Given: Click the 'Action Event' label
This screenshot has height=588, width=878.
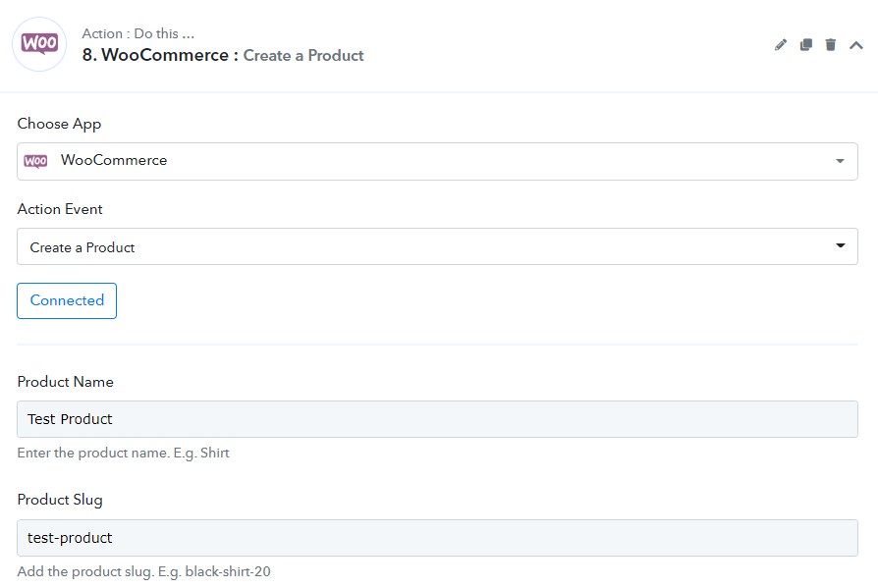Looking at the screenshot, I should pyautogui.click(x=60, y=209).
